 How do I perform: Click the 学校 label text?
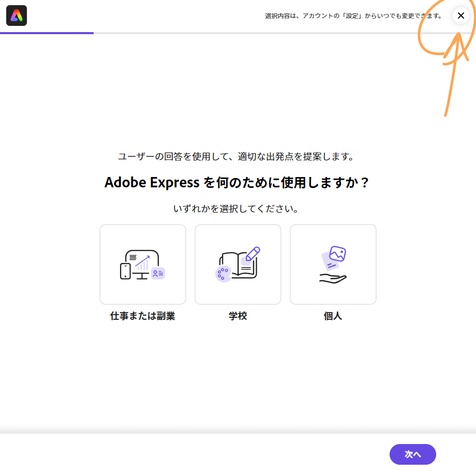pyautogui.click(x=238, y=316)
